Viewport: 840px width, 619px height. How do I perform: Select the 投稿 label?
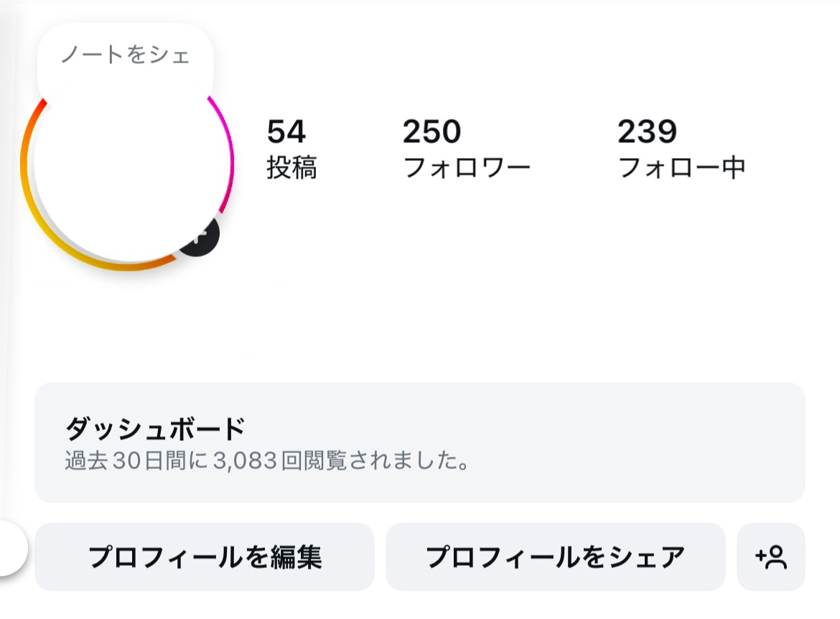pos(291,168)
